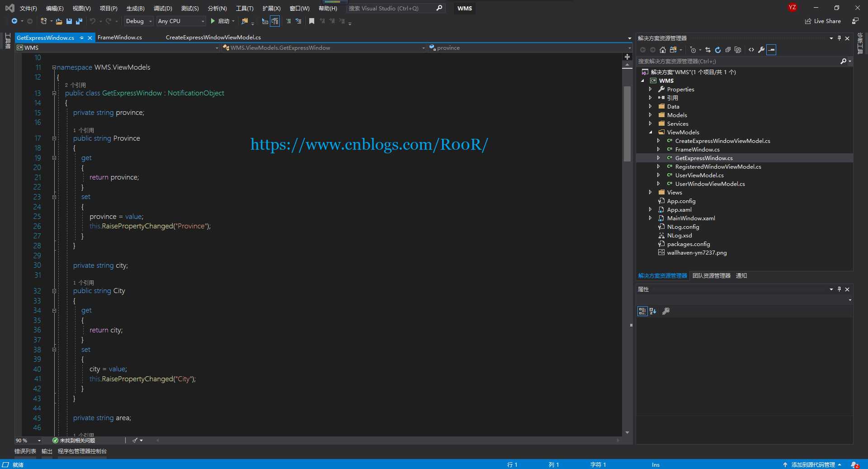Viewport: 868px width, 469px height.
Task: Click the notifications icon in status bar
Action: [855, 465]
